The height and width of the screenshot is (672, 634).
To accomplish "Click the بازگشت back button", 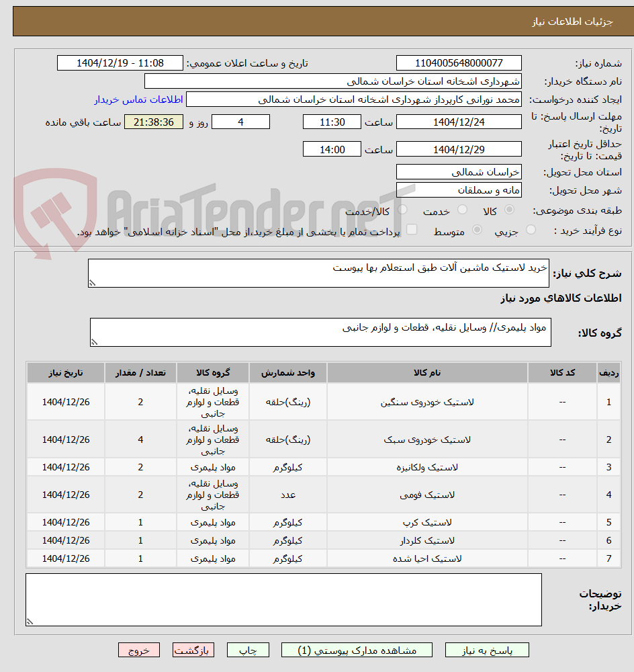I will (193, 650).
